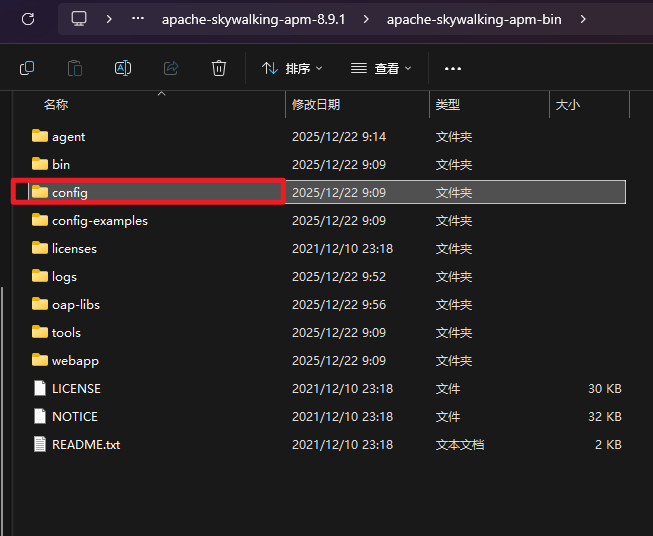Click the Rename icon in toolbar
Image resolution: width=653 pixels, height=536 pixels.
(123, 68)
